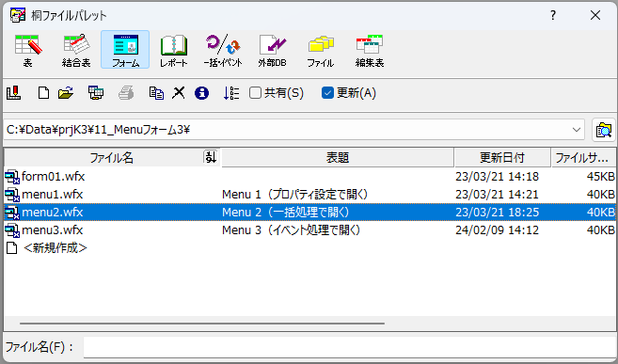Click title 'Menu 2（一括処理で開く）'

(x=286, y=213)
